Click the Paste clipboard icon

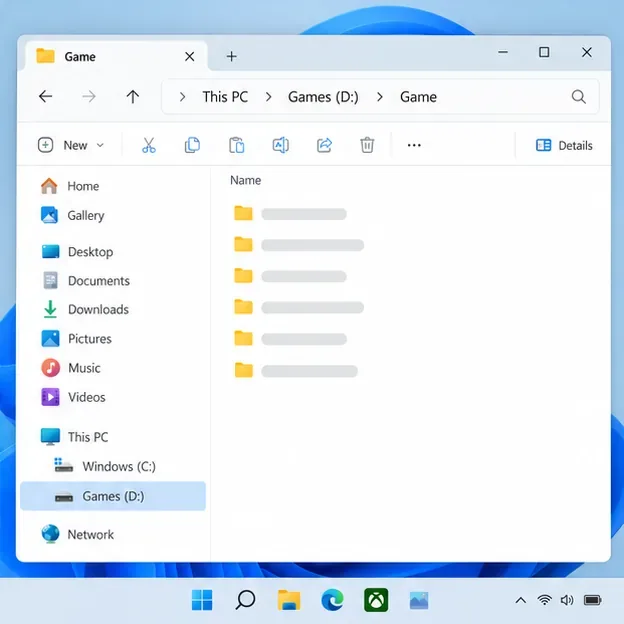coord(236,145)
